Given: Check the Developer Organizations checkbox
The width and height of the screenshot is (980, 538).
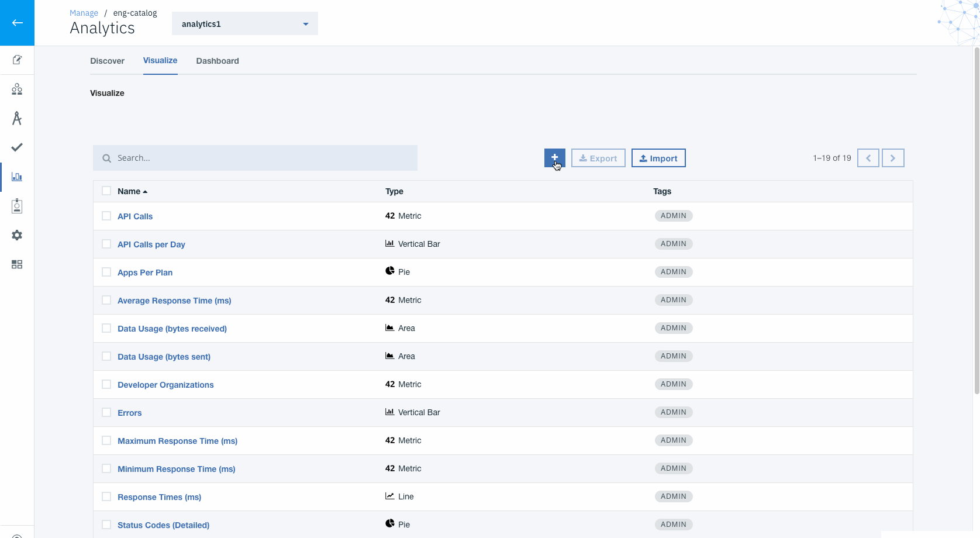Looking at the screenshot, I should coord(106,384).
